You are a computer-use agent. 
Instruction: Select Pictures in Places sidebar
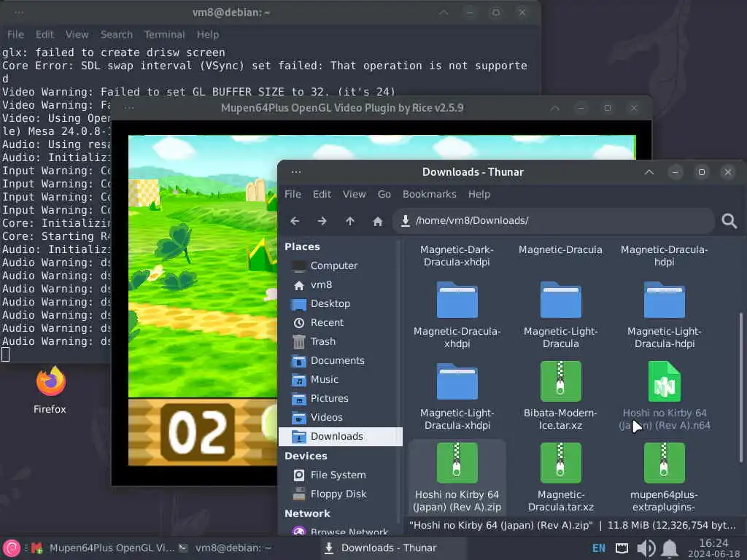pos(340,399)
